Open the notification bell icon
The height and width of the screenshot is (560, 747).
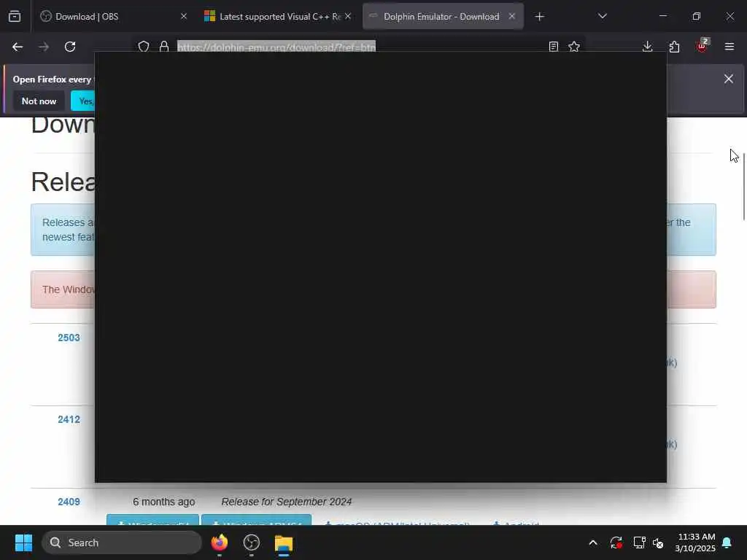pos(727,542)
